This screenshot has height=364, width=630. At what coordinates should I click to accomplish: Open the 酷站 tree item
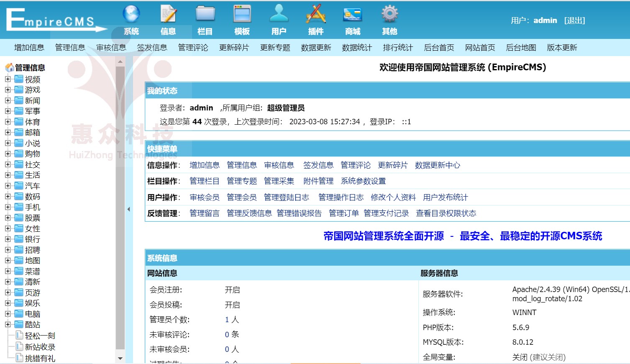tap(32, 325)
